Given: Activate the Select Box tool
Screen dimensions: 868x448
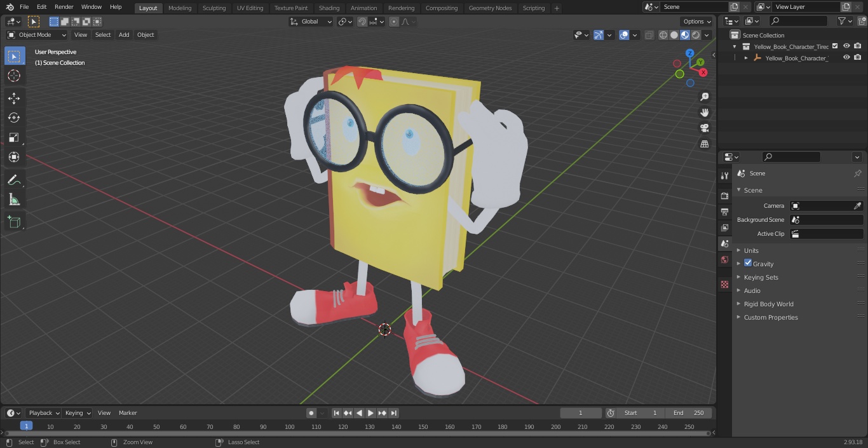Looking at the screenshot, I should 14,57.
